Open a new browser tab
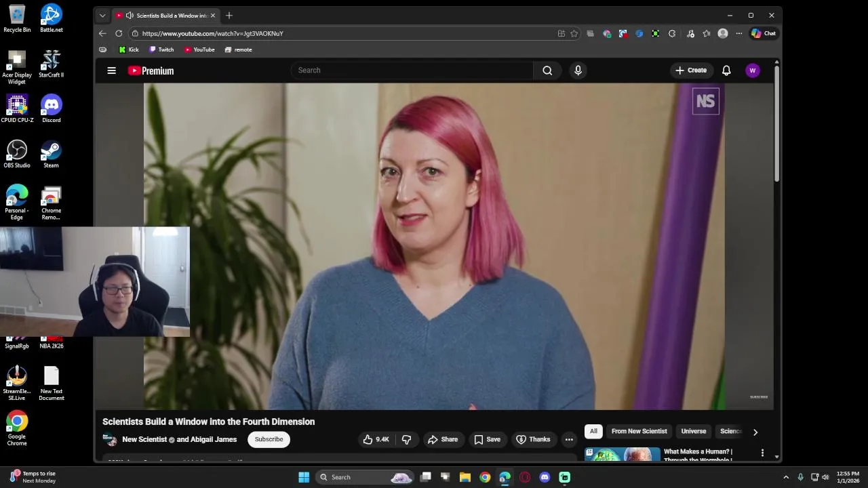The image size is (868, 488). coord(229,16)
